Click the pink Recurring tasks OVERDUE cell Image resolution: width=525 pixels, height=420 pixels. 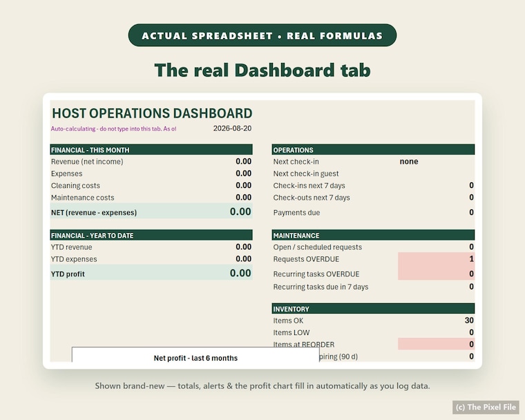[x=437, y=273]
